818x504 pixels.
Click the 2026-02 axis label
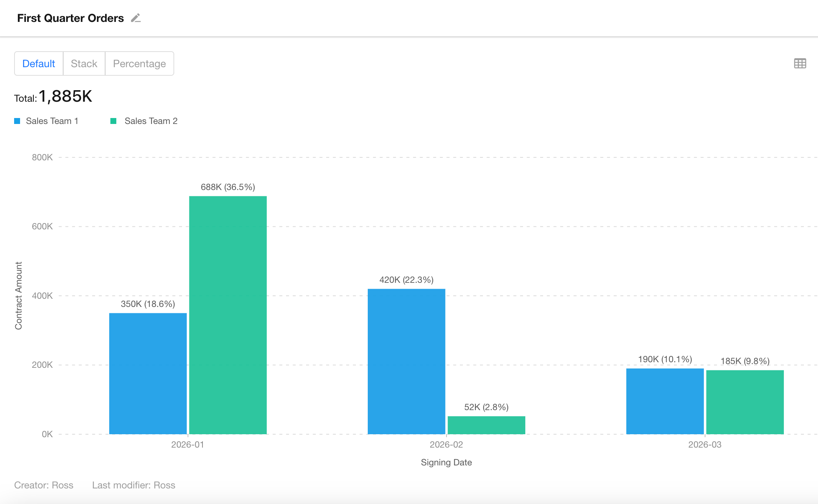pos(446,445)
